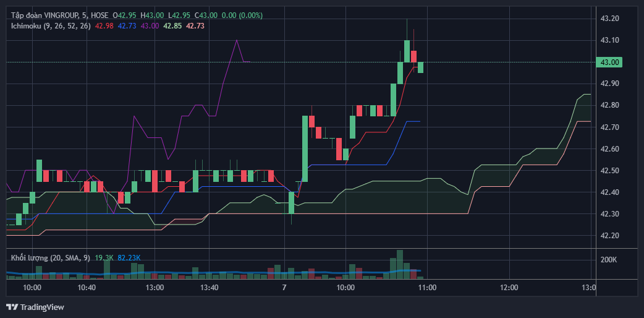This screenshot has width=644, height=318.
Task: Click the 42.80 price axis label
Action: point(609,105)
